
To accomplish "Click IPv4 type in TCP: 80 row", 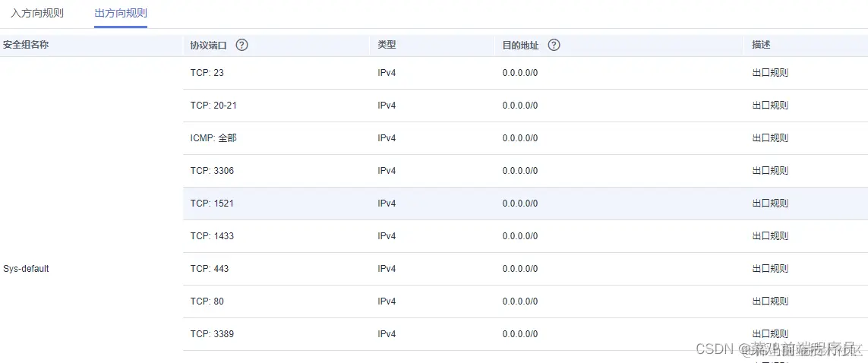I will (x=387, y=301).
